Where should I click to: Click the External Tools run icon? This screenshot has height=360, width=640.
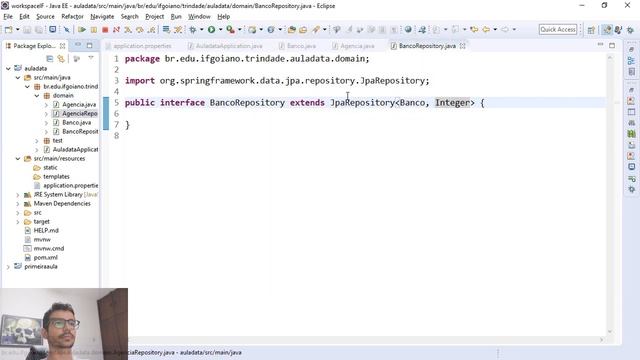tap(231, 29)
